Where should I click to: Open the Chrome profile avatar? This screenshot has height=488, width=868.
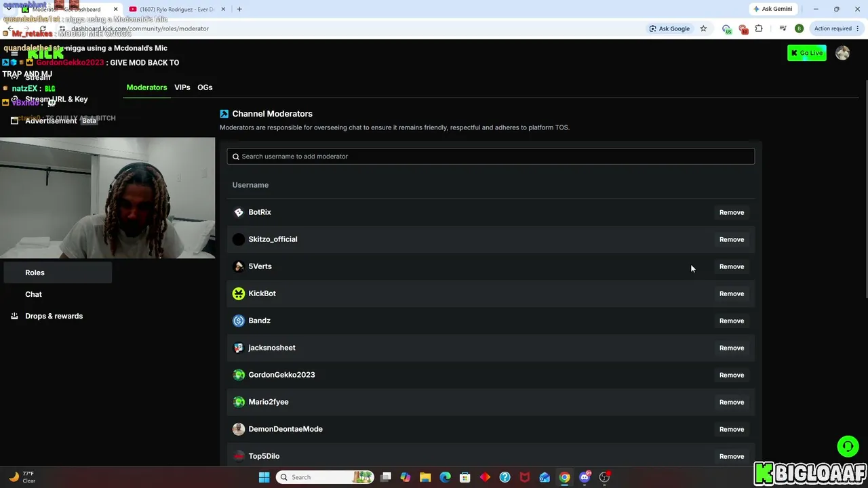(x=799, y=28)
